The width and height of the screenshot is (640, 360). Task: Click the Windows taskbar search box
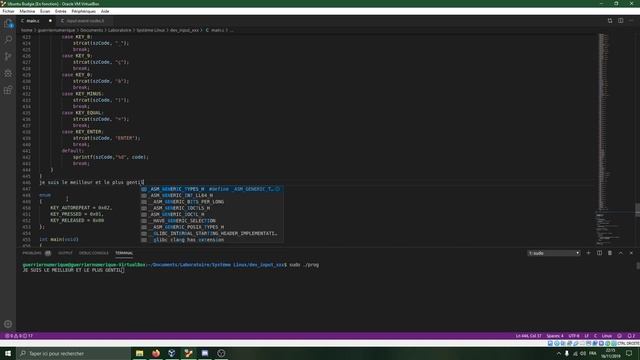coord(74,353)
